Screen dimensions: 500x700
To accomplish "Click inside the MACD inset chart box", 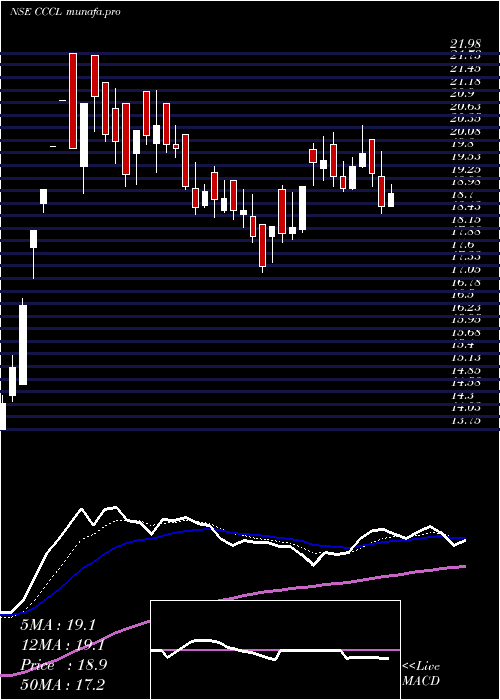I will click(275, 650).
